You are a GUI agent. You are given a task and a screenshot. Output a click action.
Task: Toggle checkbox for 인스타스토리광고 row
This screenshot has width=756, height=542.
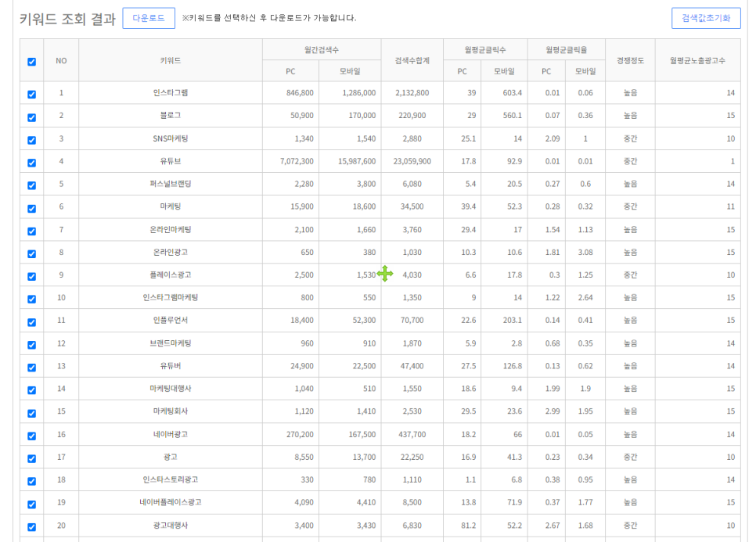[x=32, y=481]
